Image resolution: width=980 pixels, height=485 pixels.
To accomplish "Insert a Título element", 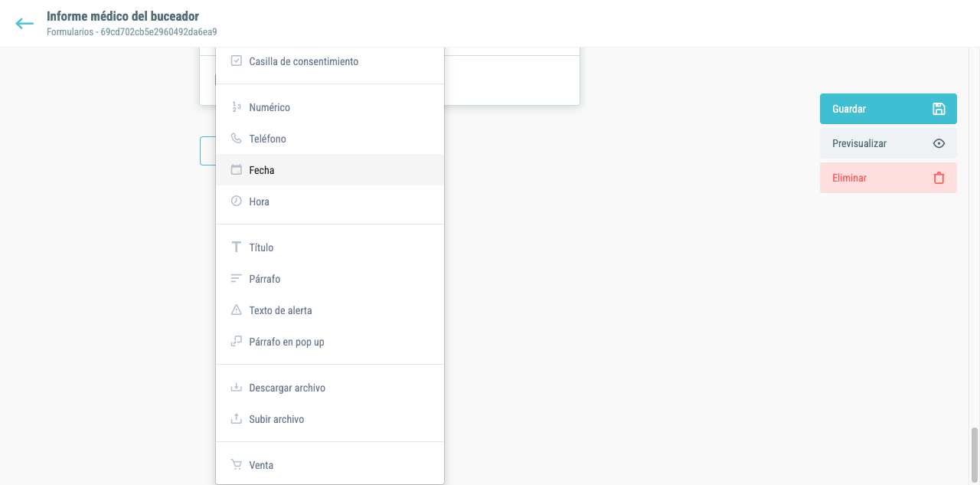I will [330, 247].
